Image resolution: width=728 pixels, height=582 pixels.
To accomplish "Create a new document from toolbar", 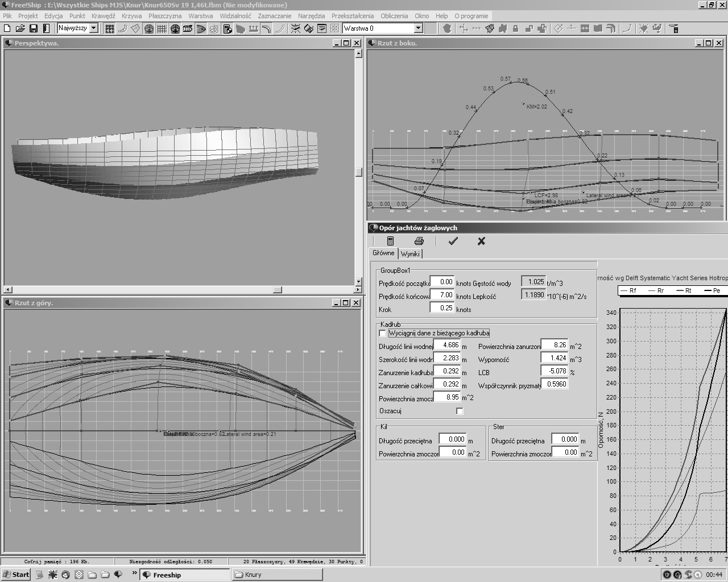I will (7, 28).
